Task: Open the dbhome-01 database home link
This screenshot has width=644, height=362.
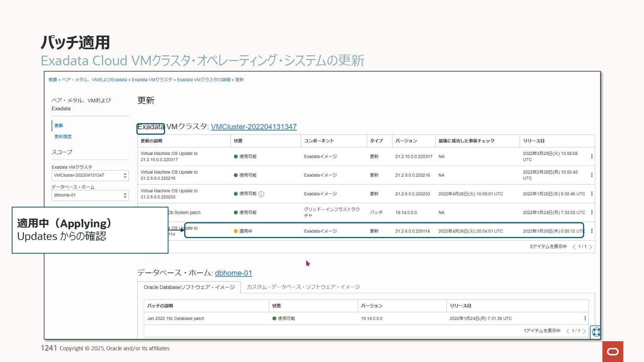Action: [x=233, y=273]
